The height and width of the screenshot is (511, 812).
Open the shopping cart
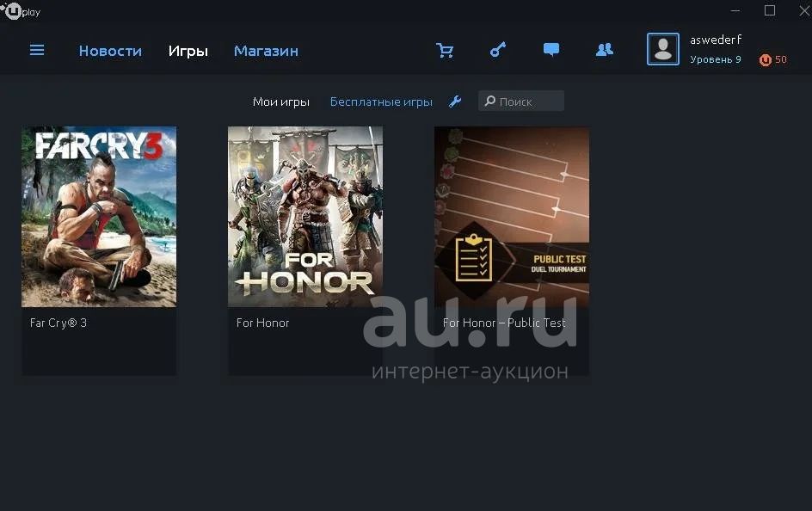(x=445, y=50)
